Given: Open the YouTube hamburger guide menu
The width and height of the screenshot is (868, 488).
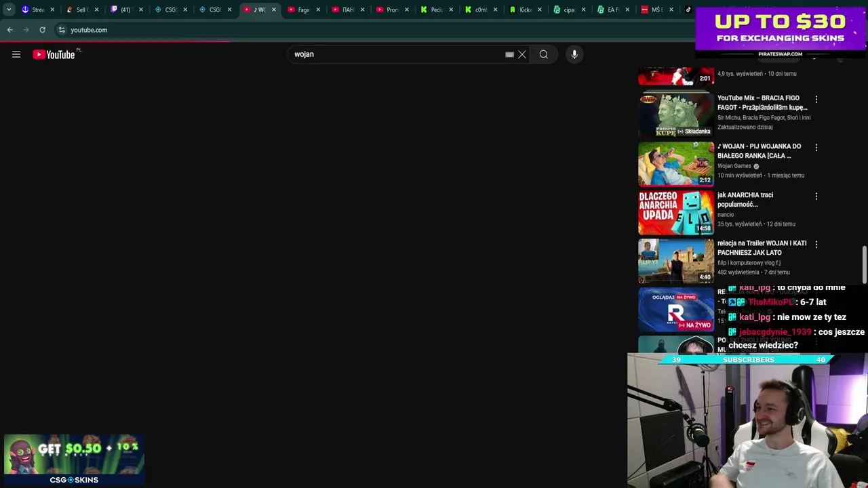Looking at the screenshot, I should pyautogui.click(x=16, y=54).
